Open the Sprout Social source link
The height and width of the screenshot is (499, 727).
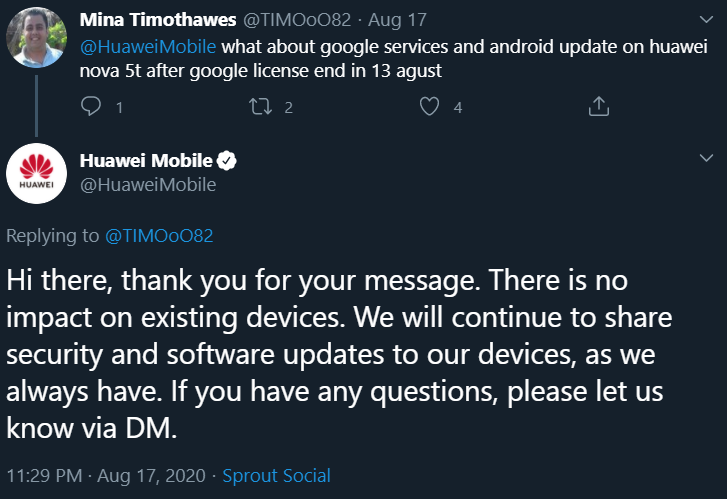[276, 476]
